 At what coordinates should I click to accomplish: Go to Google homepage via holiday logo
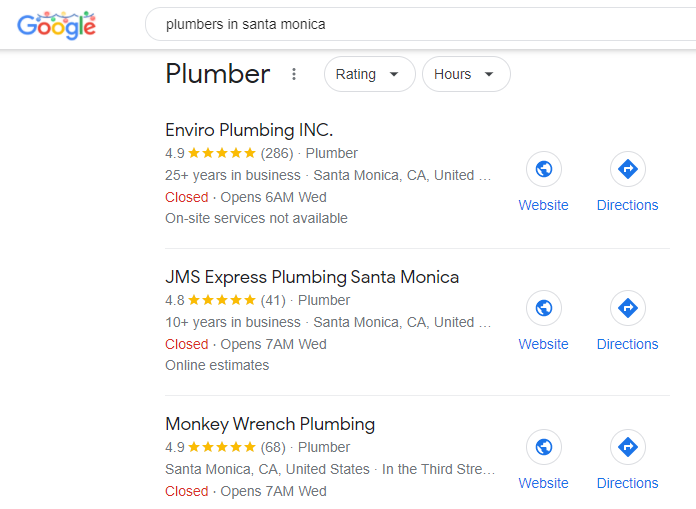[x=56, y=25]
